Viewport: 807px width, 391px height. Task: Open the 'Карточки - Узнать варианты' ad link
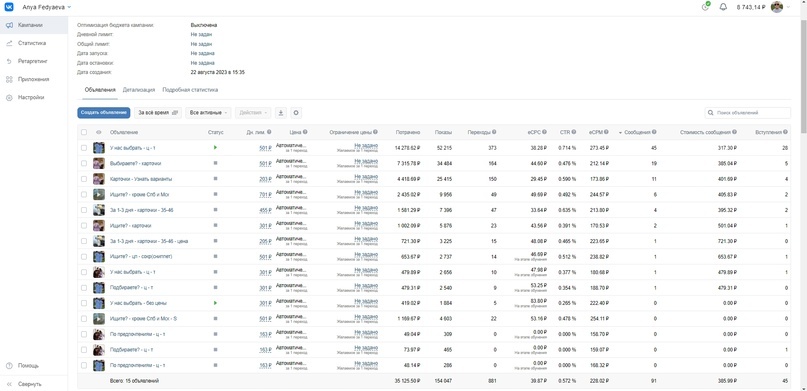pyautogui.click(x=141, y=179)
